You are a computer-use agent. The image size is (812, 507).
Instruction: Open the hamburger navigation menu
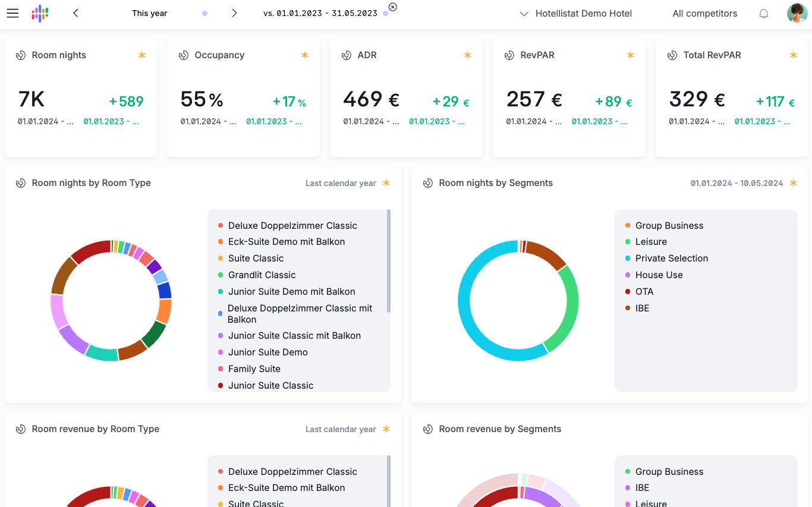[12, 13]
